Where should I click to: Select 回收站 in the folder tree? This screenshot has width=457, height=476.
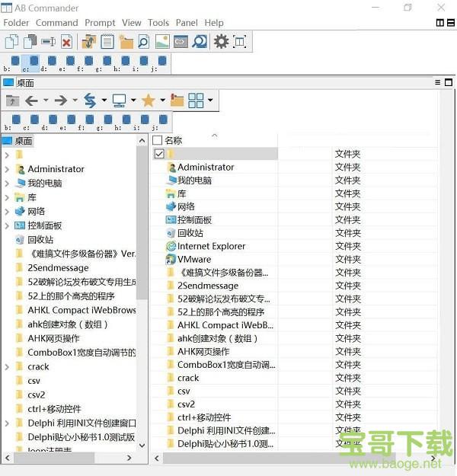pyautogui.click(x=40, y=240)
